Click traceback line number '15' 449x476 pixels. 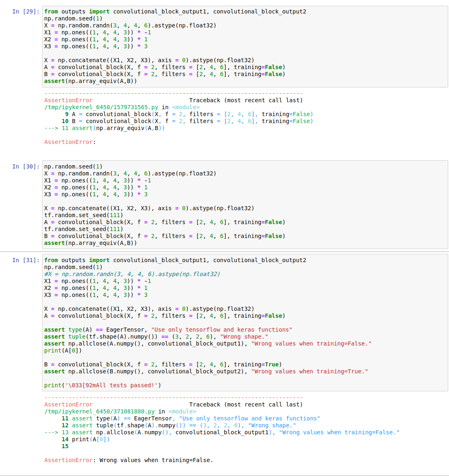pyautogui.click(x=65, y=446)
